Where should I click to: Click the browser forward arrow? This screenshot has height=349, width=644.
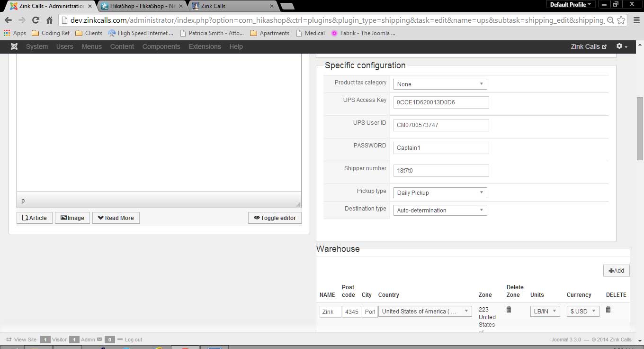click(x=21, y=20)
